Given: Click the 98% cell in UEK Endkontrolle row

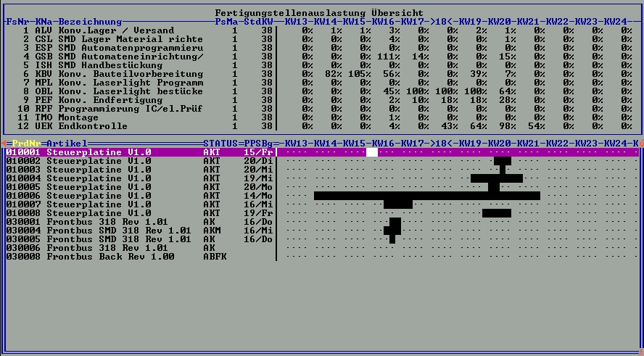Looking at the screenshot, I should [505, 126].
